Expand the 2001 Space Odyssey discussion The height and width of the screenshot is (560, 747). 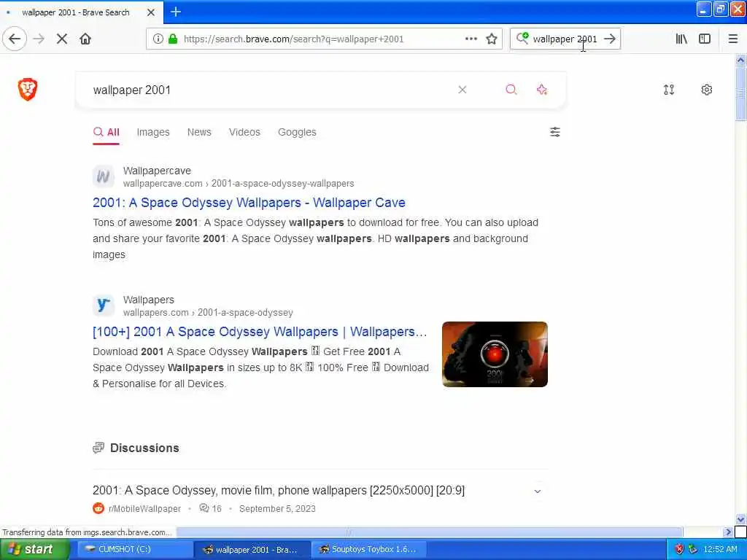[x=538, y=491]
